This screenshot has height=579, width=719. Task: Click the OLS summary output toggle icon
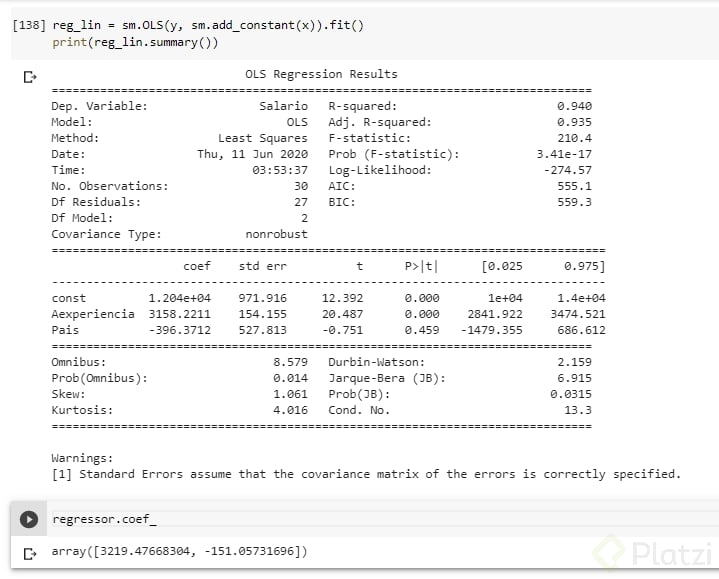[x=30, y=76]
